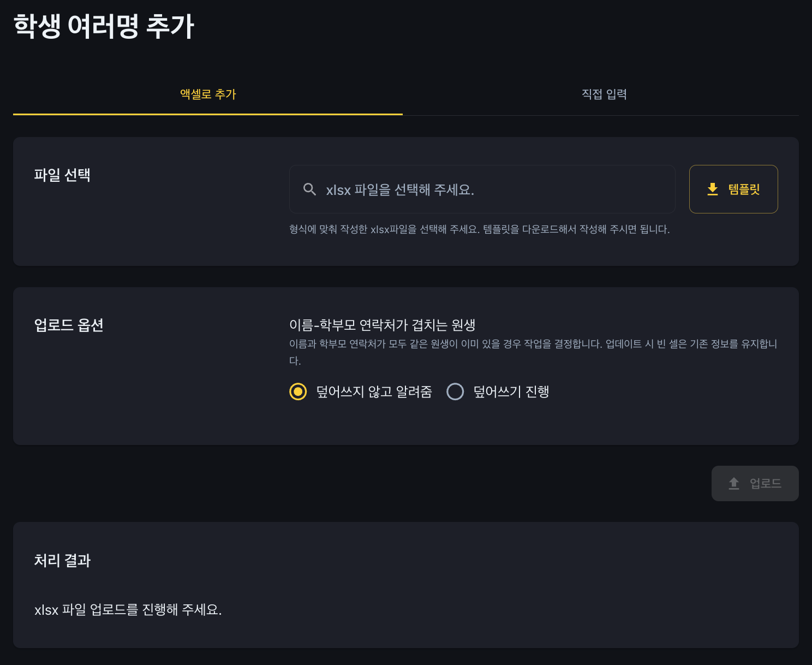Click the 학생 여러명 추가 page title
Image resolution: width=812 pixels, height=665 pixels.
(x=104, y=26)
